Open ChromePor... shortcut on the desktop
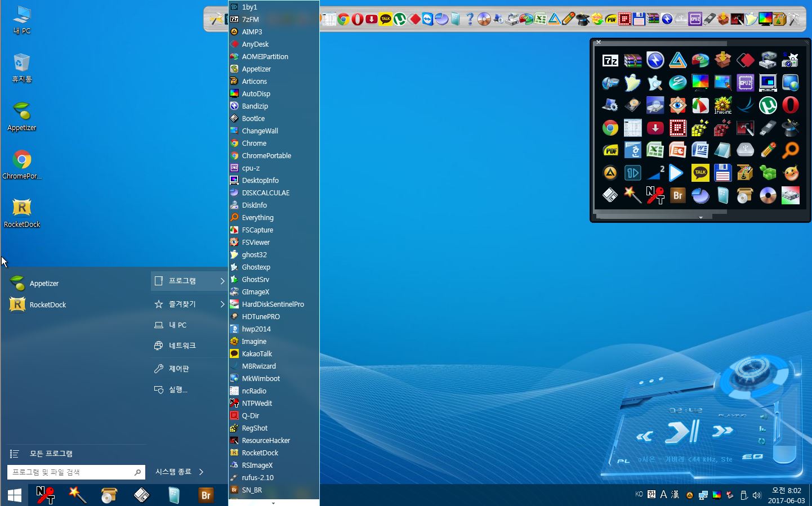The width and height of the screenshot is (812, 506). click(x=22, y=165)
